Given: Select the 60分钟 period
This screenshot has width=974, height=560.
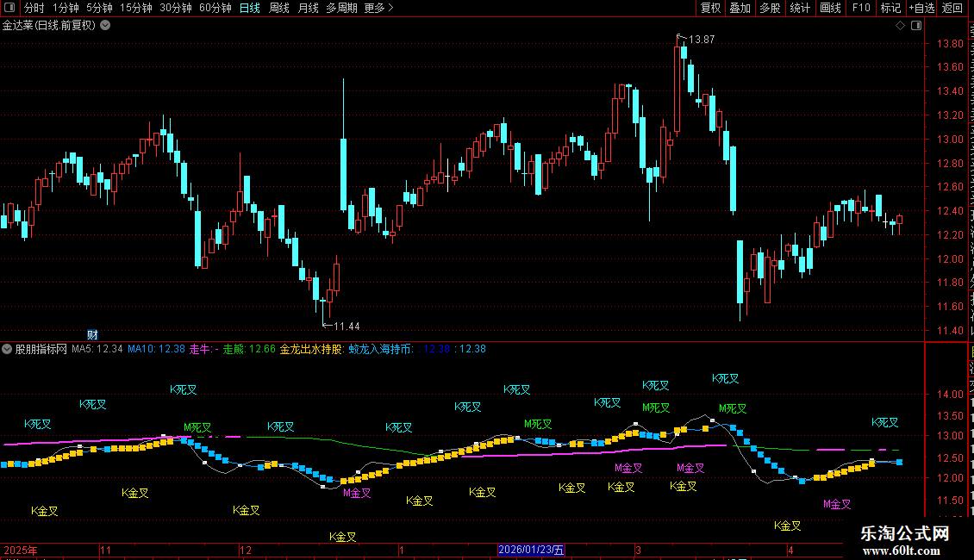Looking at the screenshot, I should click(215, 8).
